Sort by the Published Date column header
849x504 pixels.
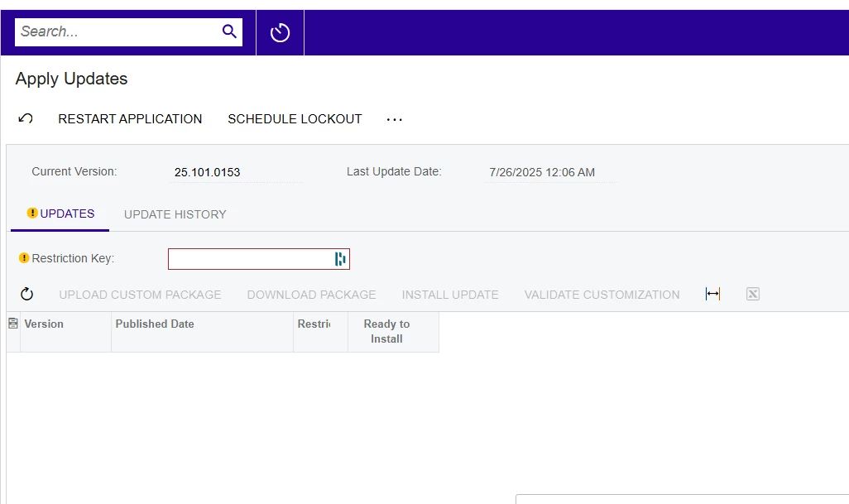[x=202, y=332]
